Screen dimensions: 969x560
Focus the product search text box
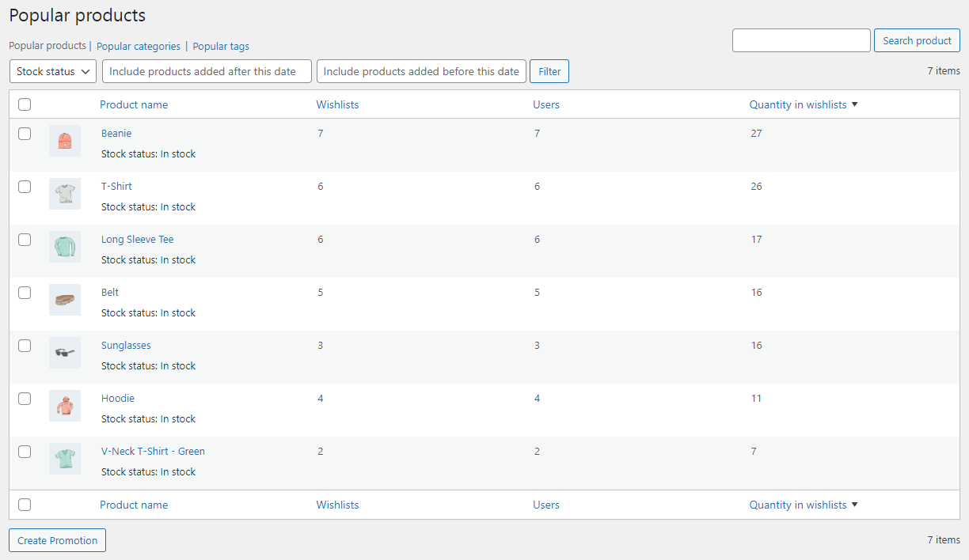[x=801, y=40]
